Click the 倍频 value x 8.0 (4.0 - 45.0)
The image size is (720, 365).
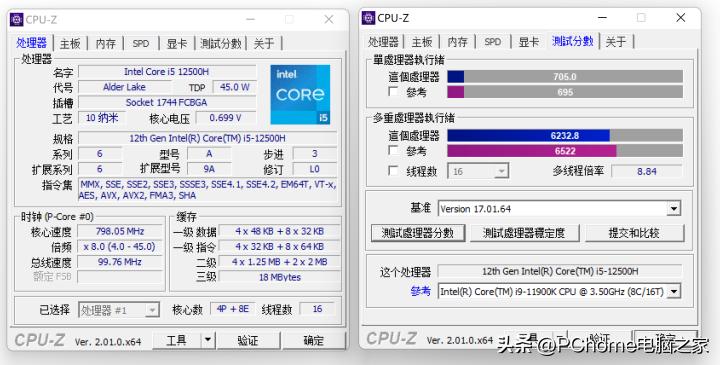coord(120,247)
